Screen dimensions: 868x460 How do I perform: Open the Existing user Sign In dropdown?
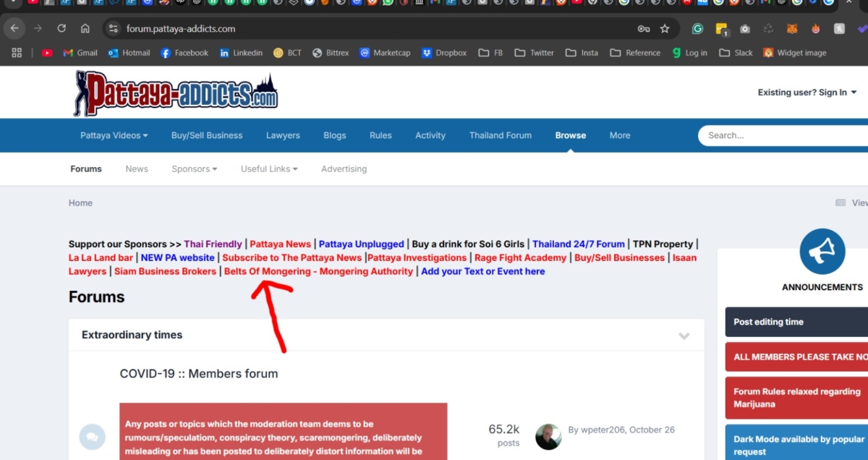click(x=807, y=93)
